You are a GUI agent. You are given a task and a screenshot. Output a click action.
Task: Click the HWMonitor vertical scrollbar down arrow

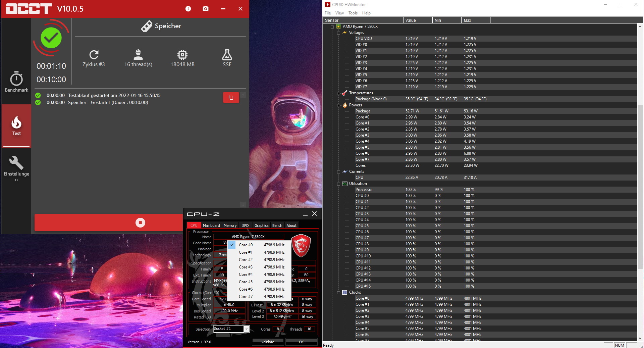pyautogui.click(x=640, y=338)
